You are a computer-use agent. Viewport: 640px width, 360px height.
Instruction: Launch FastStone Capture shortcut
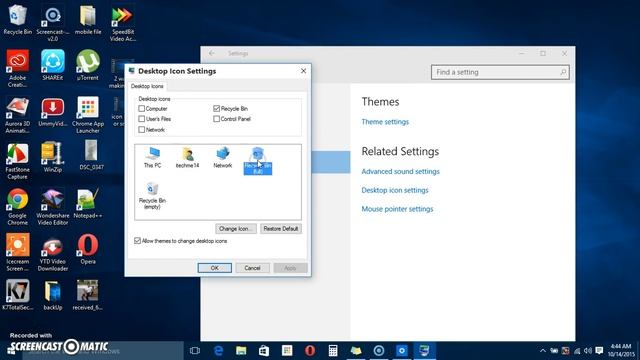pos(18,161)
